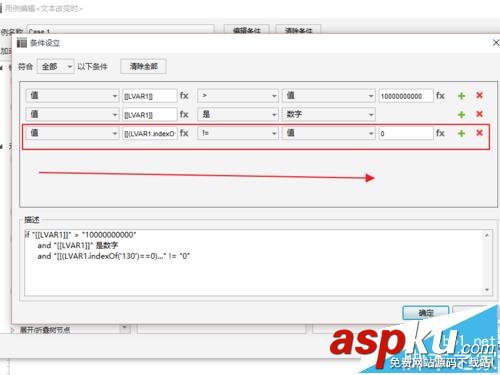Open first row's left 值 type dropdown
The width and height of the screenshot is (500, 375).
tap(72, 96)
